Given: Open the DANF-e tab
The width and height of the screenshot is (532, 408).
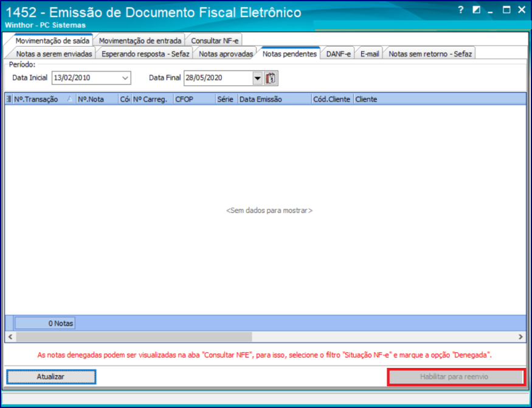Looking at the screenshot, I should 338,54.
